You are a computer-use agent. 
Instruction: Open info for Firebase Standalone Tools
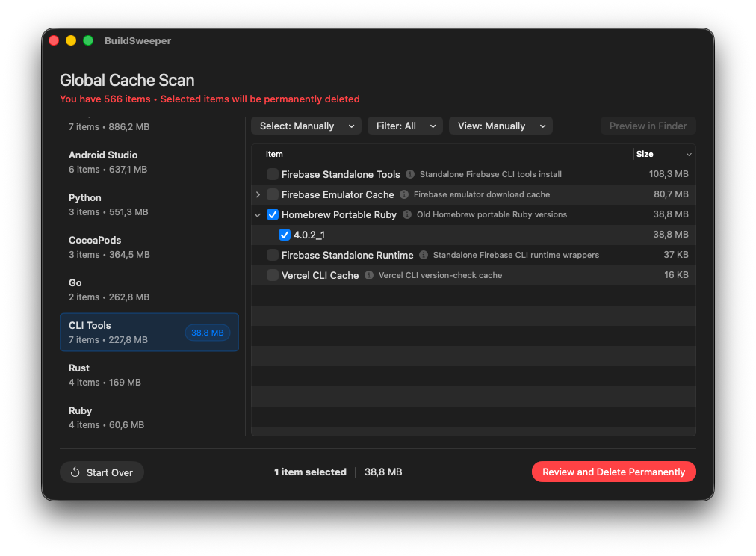pos(410,174)
